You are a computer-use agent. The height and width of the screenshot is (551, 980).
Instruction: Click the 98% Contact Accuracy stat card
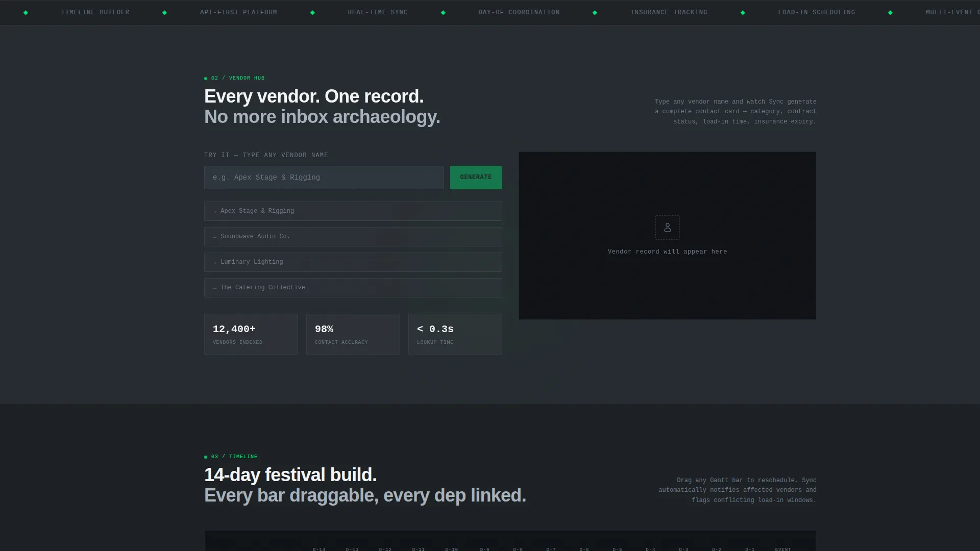pyautogui.click(x=353, y=334)
